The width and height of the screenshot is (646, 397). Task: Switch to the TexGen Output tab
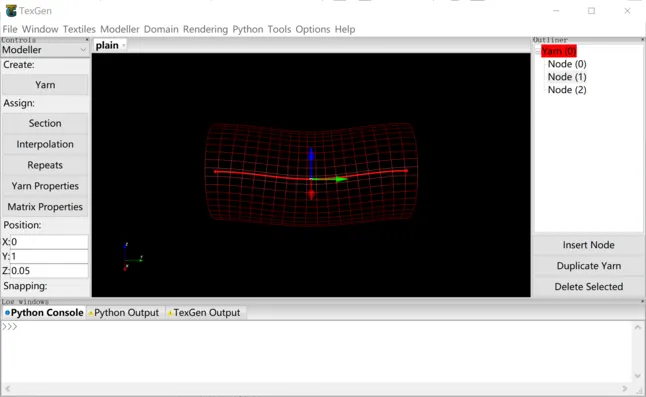pyautogui.click(x=206, y=313)
